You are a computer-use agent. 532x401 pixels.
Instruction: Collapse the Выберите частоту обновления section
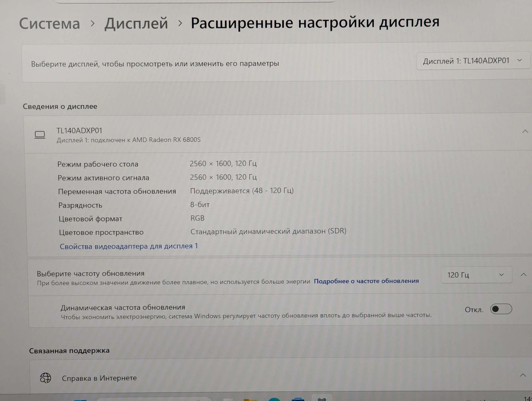tap(523, 275)
